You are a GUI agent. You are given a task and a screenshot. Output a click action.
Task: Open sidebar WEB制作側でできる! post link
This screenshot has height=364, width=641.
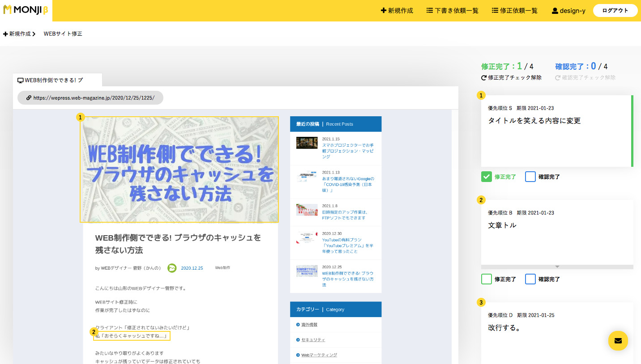[348, 279]
